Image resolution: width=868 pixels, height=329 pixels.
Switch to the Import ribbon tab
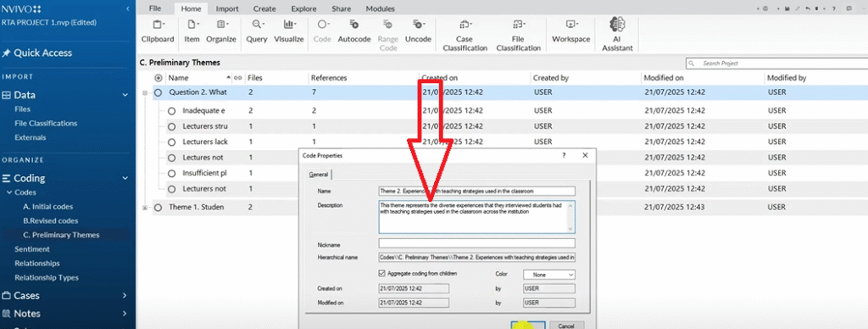[x=227, y=8]
